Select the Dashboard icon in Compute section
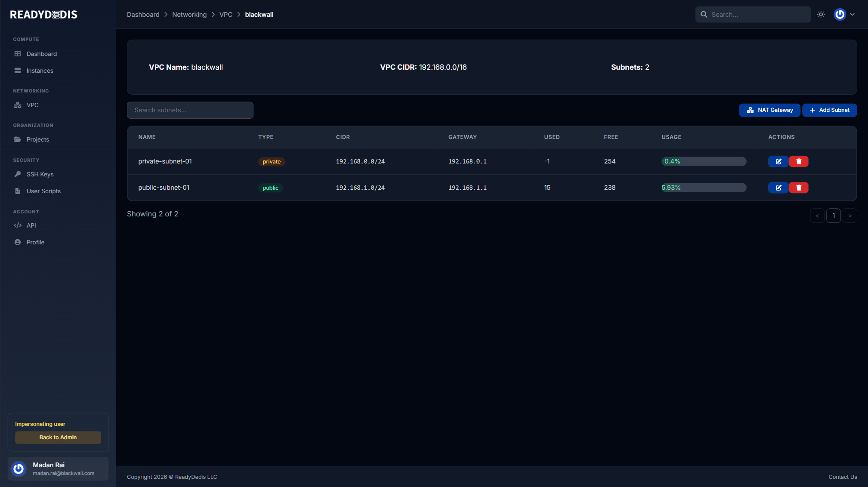 17,54
